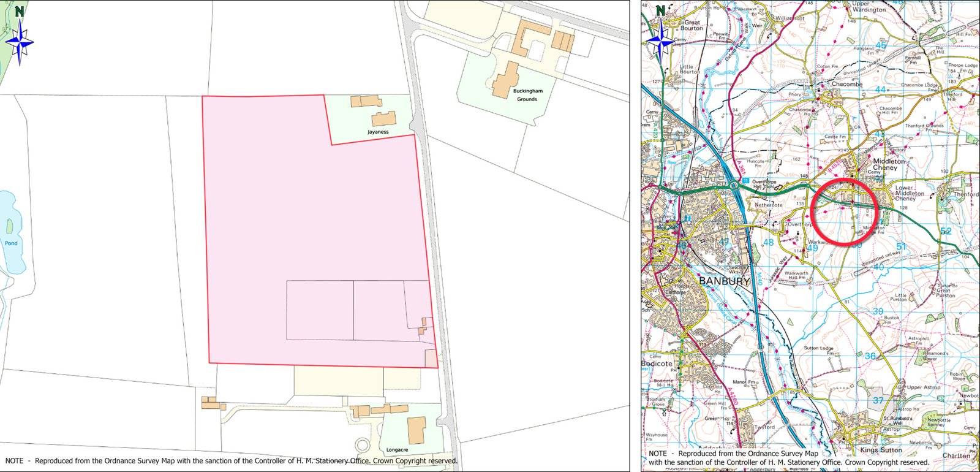Click the green N letter on the left map
Screen dimensions: 980x472
20,11
